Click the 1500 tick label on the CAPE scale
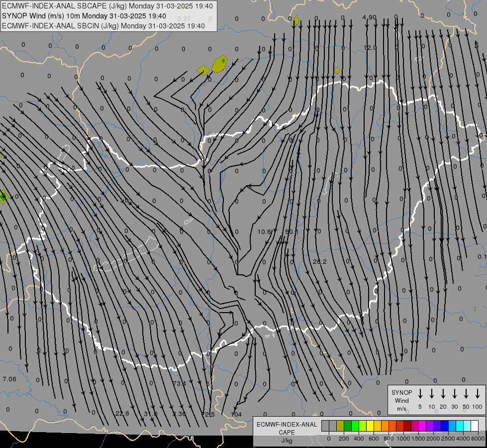The width and height of the screenshot is (487, 448). [418, 439]
